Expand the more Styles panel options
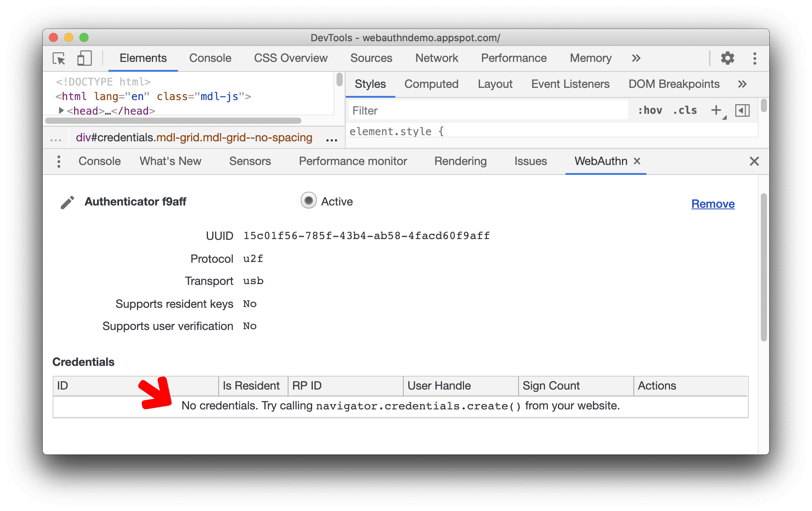Image resolution: width=812 pixels, height=511 pixels. [x=739, y=83]
